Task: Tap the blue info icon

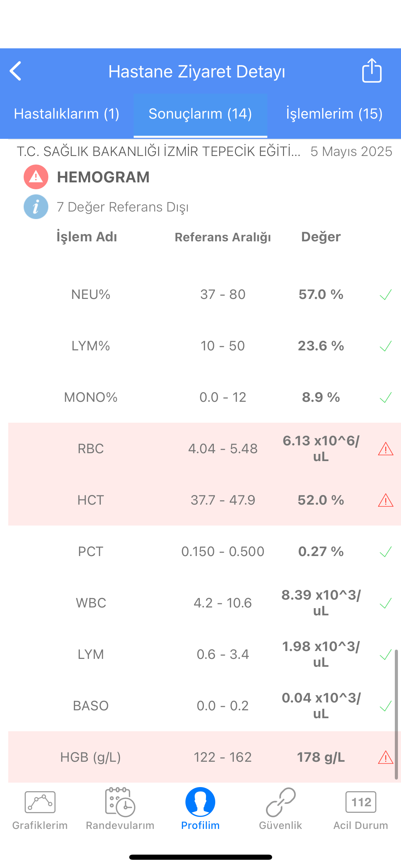Action: click(36, 207)
